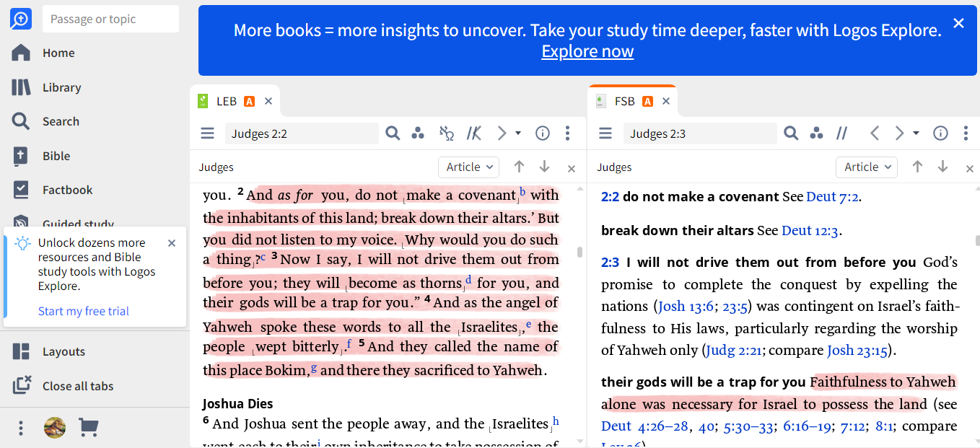Open the Deut 12:3 cross-reference
The width and height of the screenshot is (980, 448).
click(x=811, y=231)
